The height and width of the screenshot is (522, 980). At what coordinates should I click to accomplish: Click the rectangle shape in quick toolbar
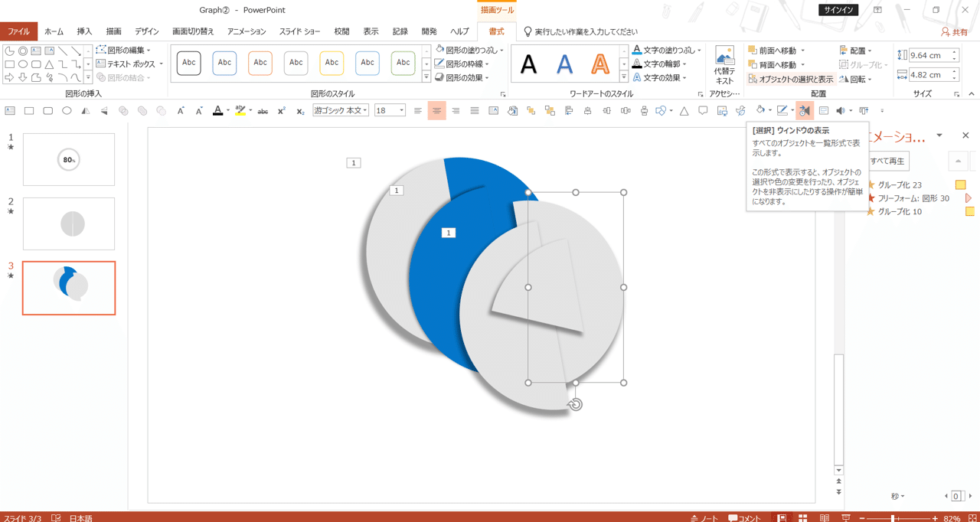click(x=29, y=111)
